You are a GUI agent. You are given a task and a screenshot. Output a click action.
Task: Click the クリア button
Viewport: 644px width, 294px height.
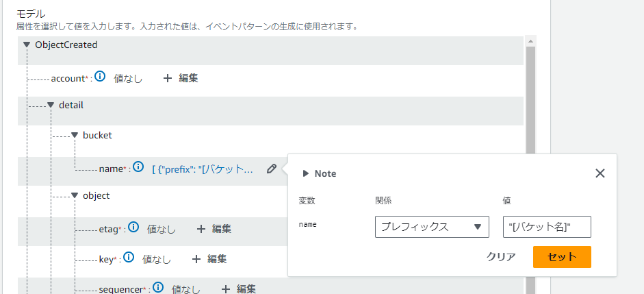tap(501, 257)
